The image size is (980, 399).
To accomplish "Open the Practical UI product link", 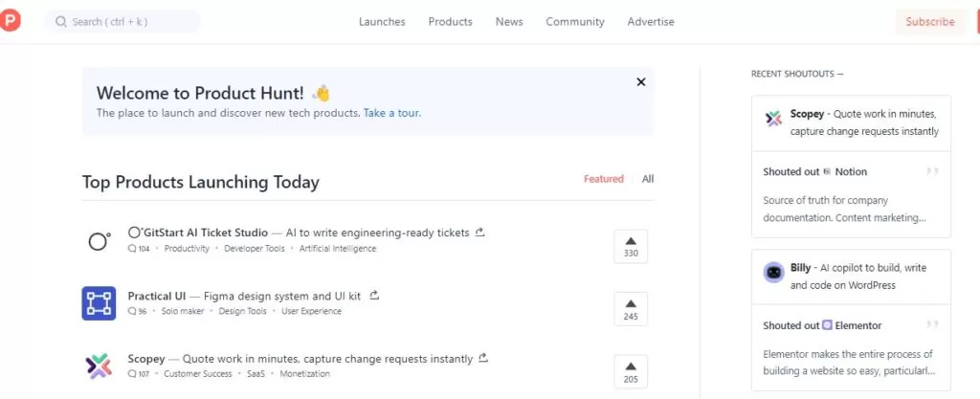I will (157, 296).
